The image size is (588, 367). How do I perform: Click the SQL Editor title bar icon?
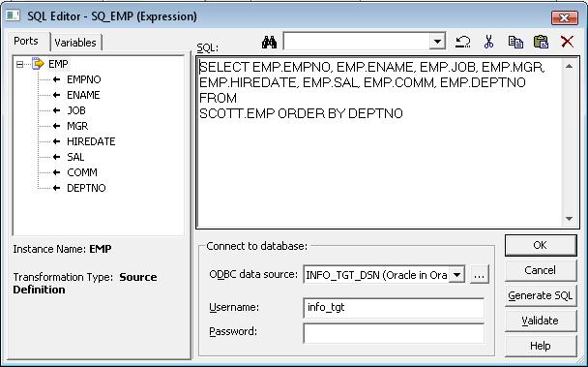point(13,16)
